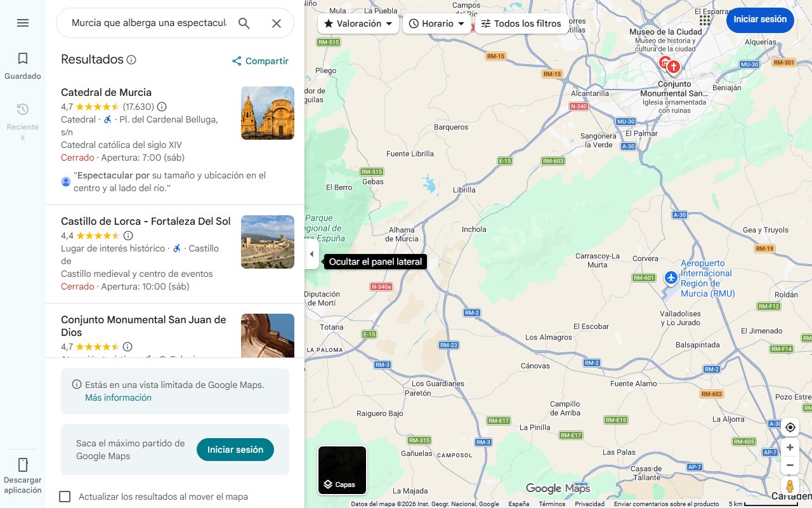Select the Castillo de Lorca result

click(145, 222)
